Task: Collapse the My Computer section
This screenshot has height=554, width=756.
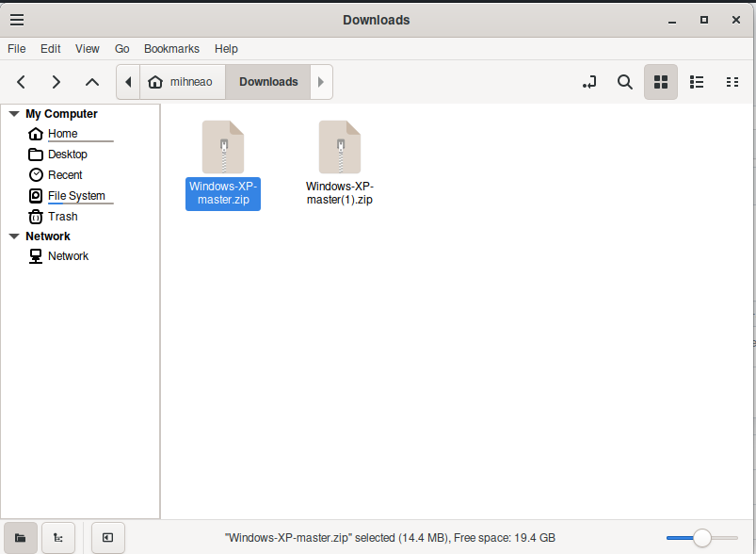Action: (x=14, y=114)
